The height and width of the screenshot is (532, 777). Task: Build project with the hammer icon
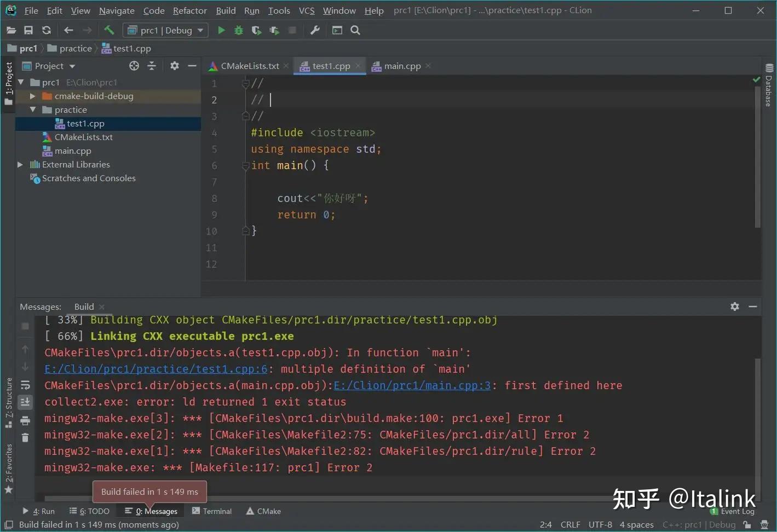109,31
